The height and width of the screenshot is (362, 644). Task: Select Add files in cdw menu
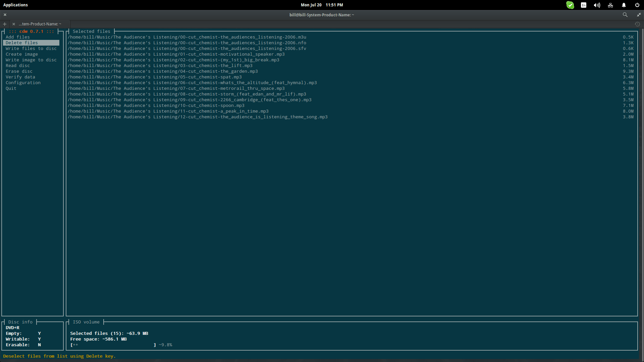tap(18, 37)
